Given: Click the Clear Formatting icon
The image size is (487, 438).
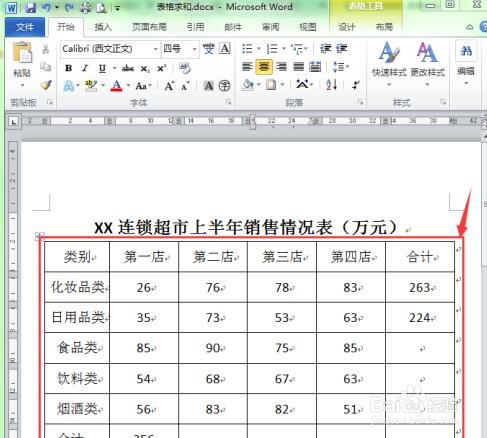Looking at the screenshot, I should pos(184,68).
